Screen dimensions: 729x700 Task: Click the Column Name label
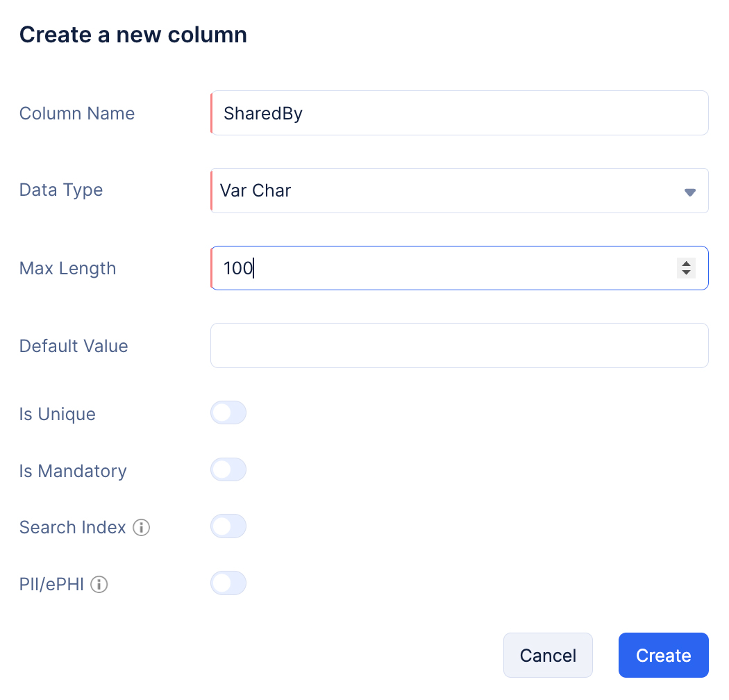[x=77, y=113]
